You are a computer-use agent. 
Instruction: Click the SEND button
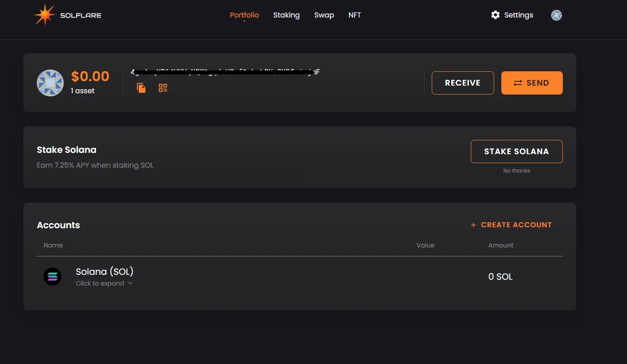[532, 83]
